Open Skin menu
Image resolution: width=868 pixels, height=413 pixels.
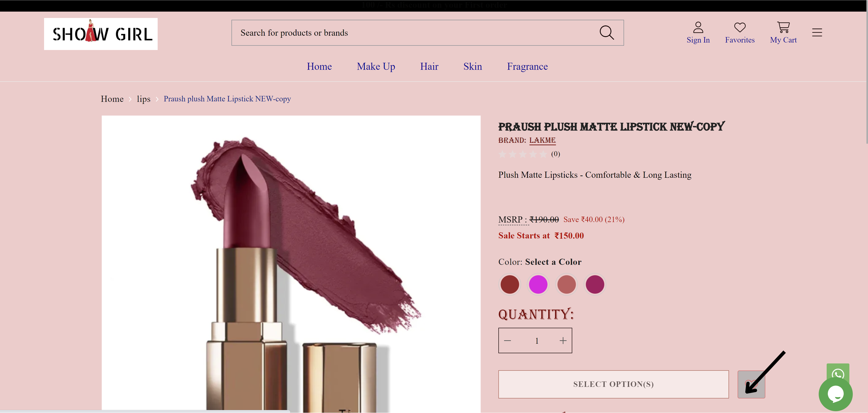[x=473, y=66]
